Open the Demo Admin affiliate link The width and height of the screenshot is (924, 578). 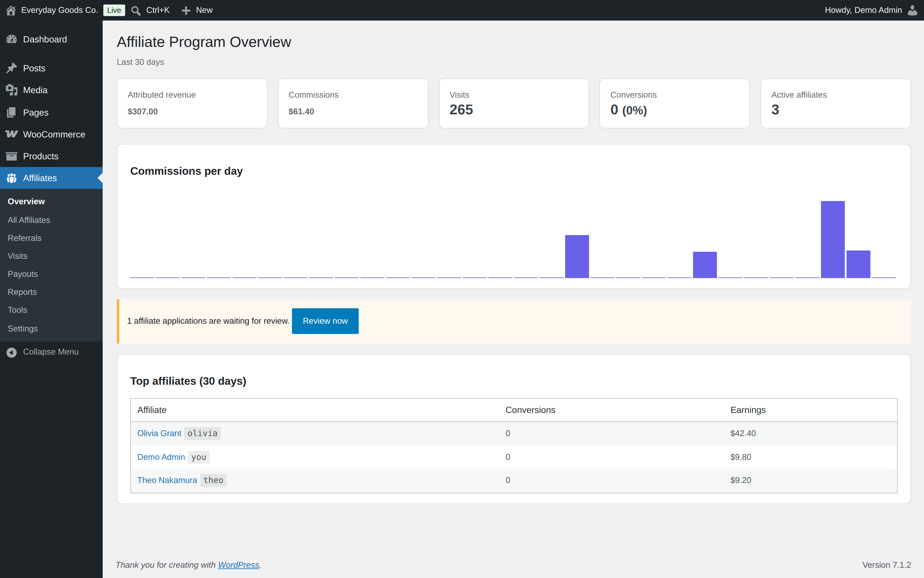161,457
